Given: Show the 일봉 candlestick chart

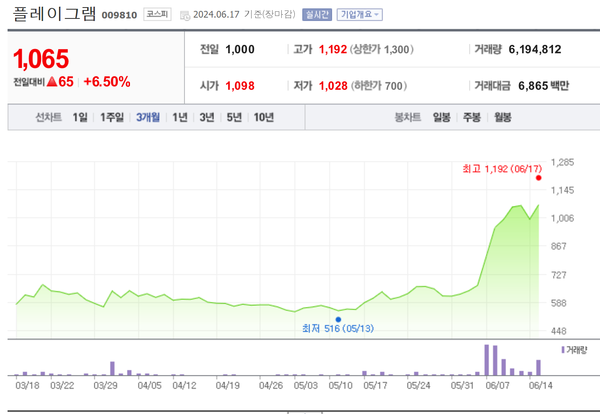Looking at the screenshot, I should coord(441,117).
